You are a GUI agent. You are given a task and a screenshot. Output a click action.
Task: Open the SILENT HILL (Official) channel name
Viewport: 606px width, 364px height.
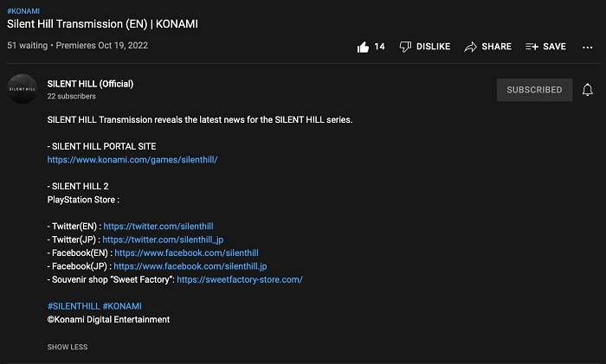(90, 84)
